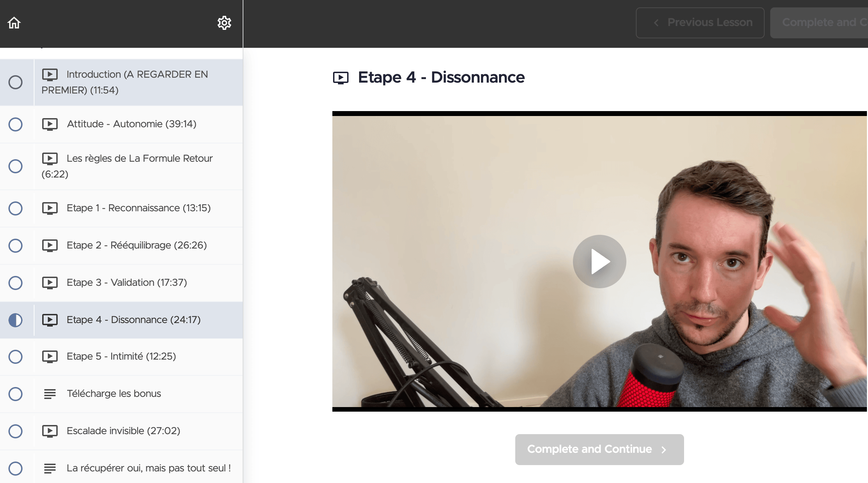The width and height of the screenshot is (868, 483).
Task: Open lesson Escalade invisible (27:02)
Action: pyautogui.click(x=121, y=431)
